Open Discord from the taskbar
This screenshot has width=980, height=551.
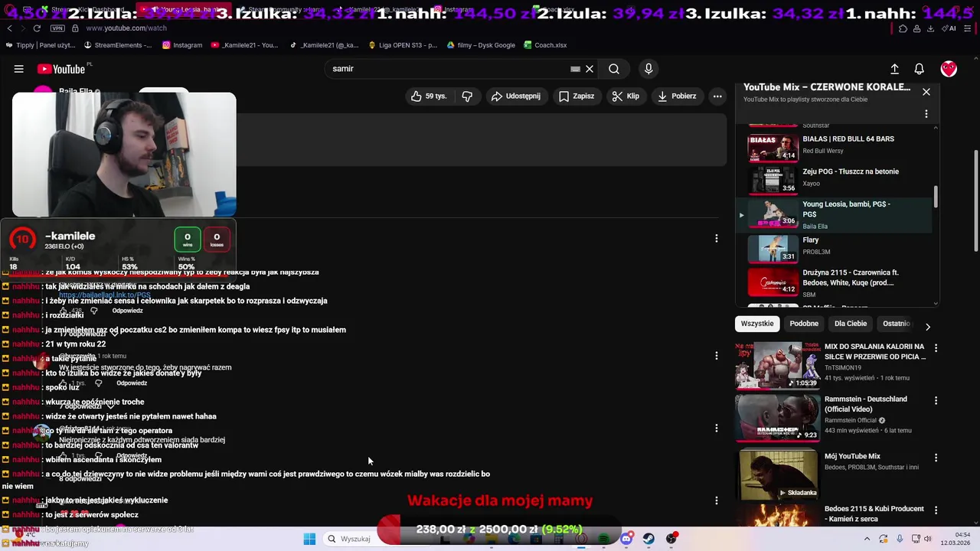coord(626,539)
